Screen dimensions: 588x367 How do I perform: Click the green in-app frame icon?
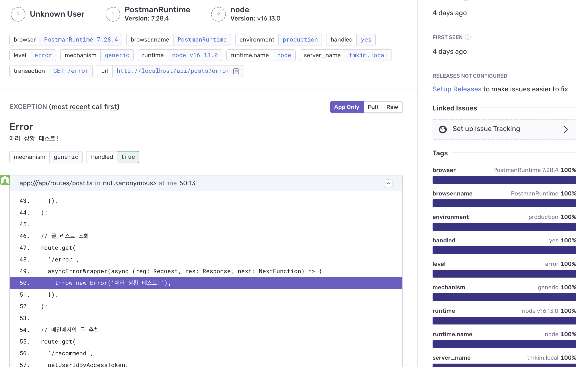[5, 180]
